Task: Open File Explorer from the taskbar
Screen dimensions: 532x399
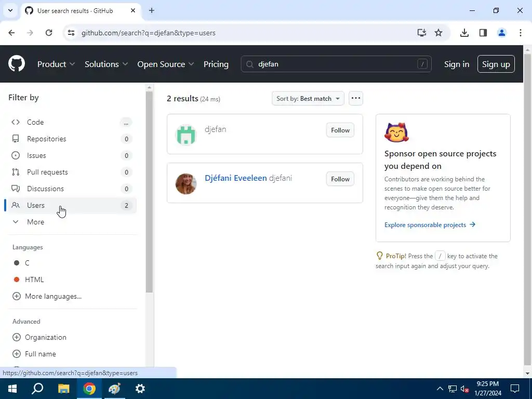Action: point(63,389)
